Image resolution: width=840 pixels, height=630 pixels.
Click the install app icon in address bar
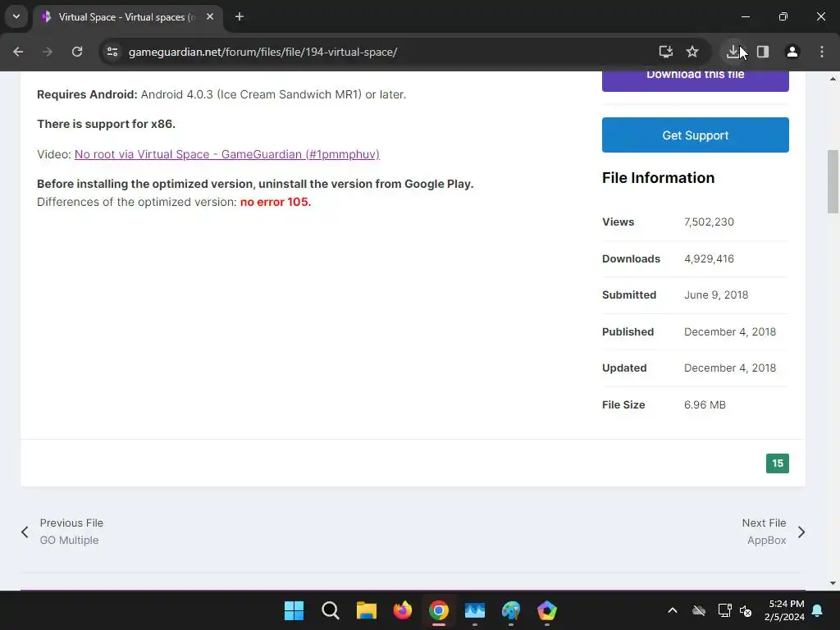(665, 52)
